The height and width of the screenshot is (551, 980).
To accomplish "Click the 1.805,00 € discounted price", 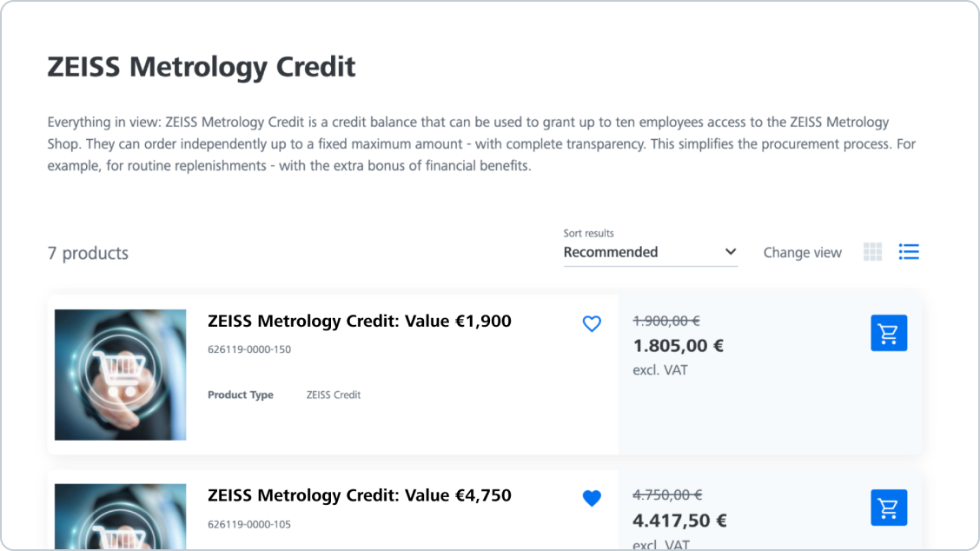I will tap(678, 346).
